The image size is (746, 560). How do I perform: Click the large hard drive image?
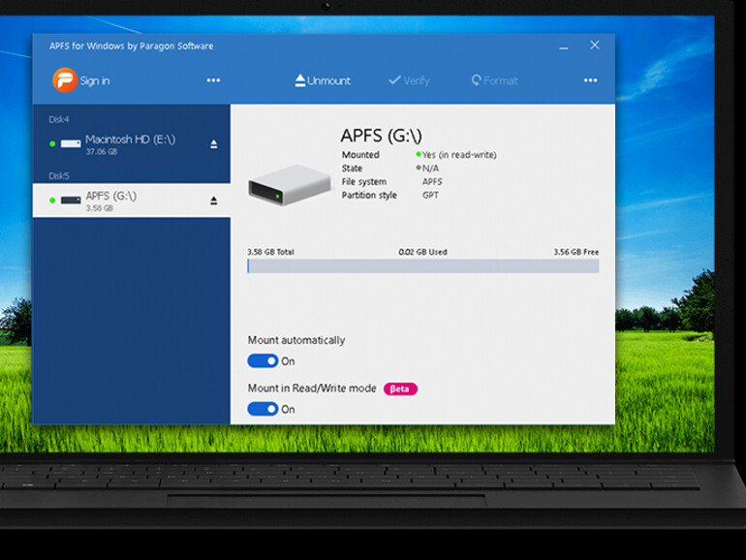(290, 185)
